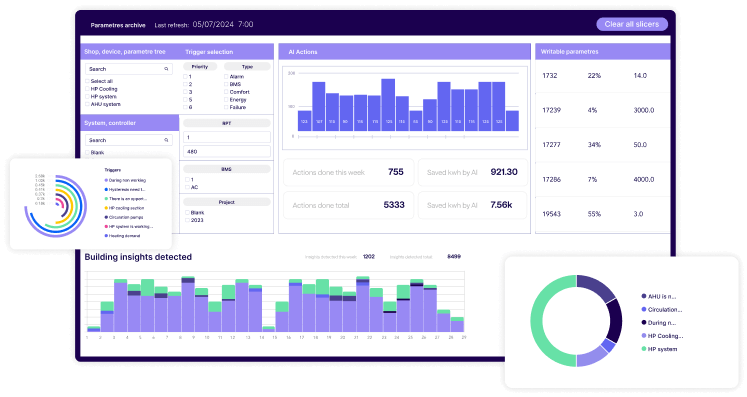
Task: Click the 4000.0 value in Writable parametres
Action: coord(644,179)
